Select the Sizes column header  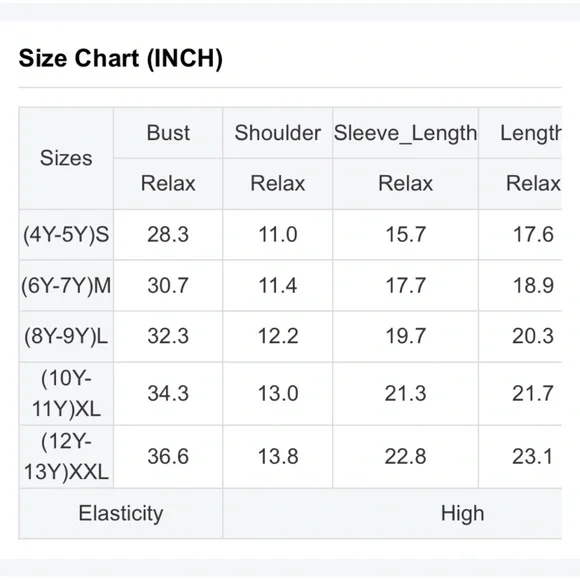coord(66,158)
